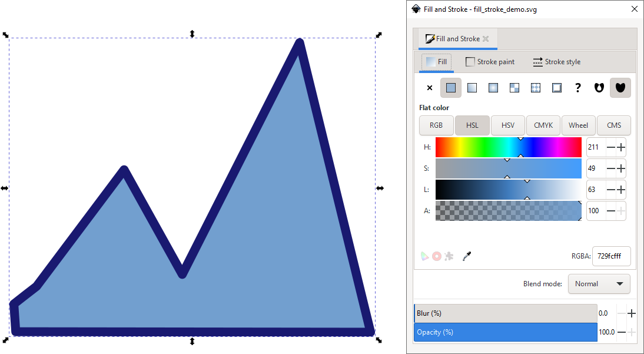Increase Hue with plus button
This screenshot has width=644, height=354.
(620, 147)
